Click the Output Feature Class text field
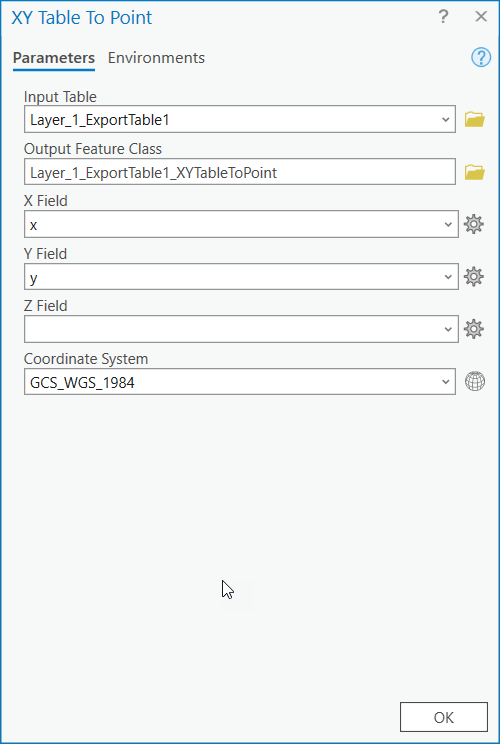Image resolution: width=500 pixels, height=744 pixels. (x=240, y=172)
